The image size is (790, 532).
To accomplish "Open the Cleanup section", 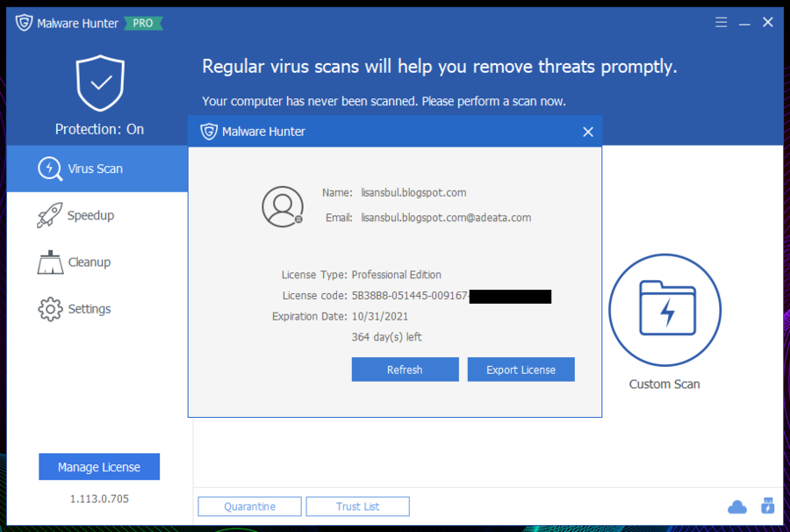I will coord(97,262).
